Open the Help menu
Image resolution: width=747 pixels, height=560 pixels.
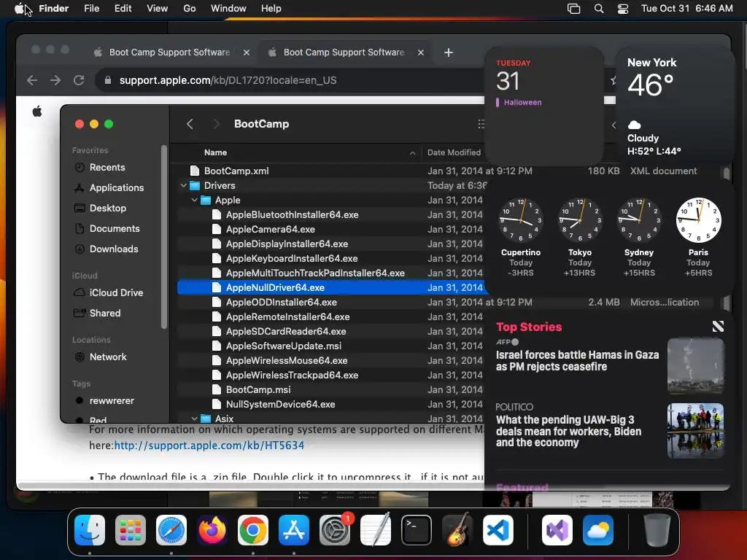(271, 9)
